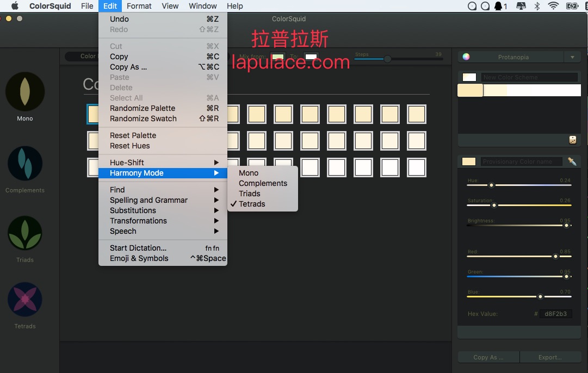Click the dice randomize icon in scheme panel

pos(572,140)
